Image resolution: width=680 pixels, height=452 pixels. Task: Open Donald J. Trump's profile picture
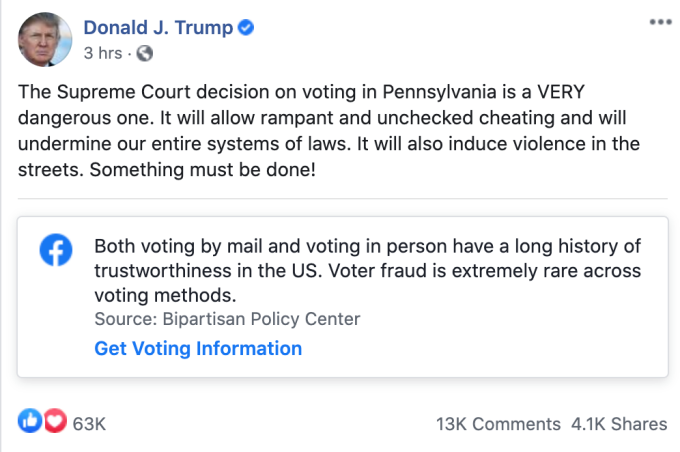coord(43,40)
